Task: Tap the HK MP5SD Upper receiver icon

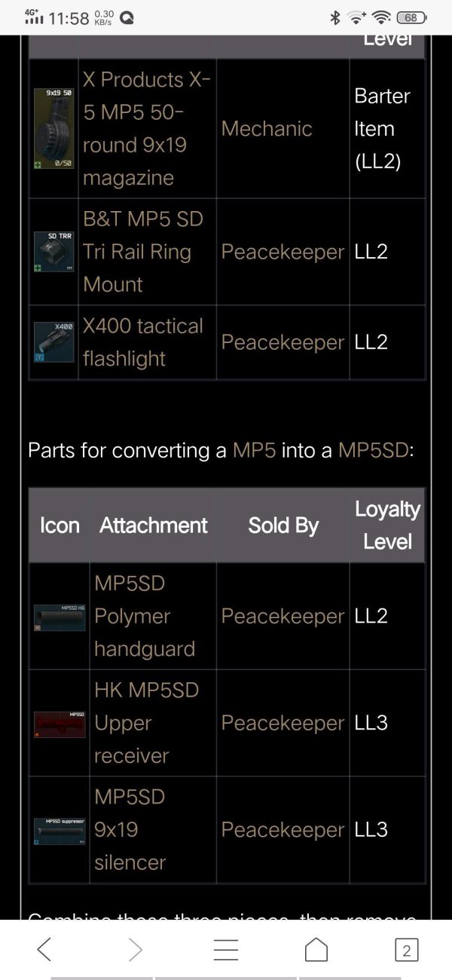Action: (60, 723)
